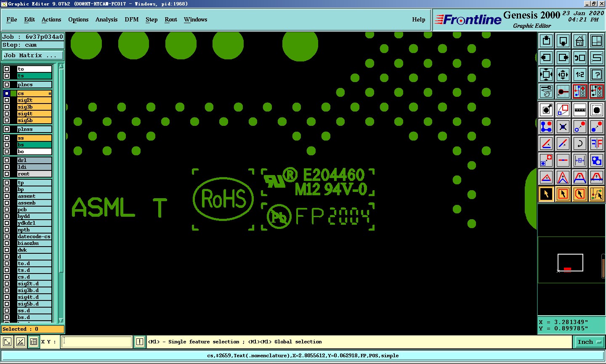606x364 pixels.
Task: Open the Rout menu
Action: tap(171, 19)
